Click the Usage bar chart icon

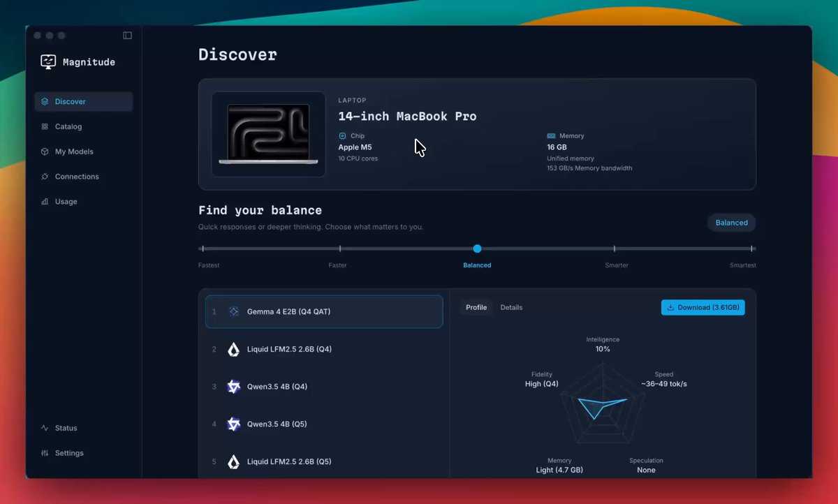45,202
